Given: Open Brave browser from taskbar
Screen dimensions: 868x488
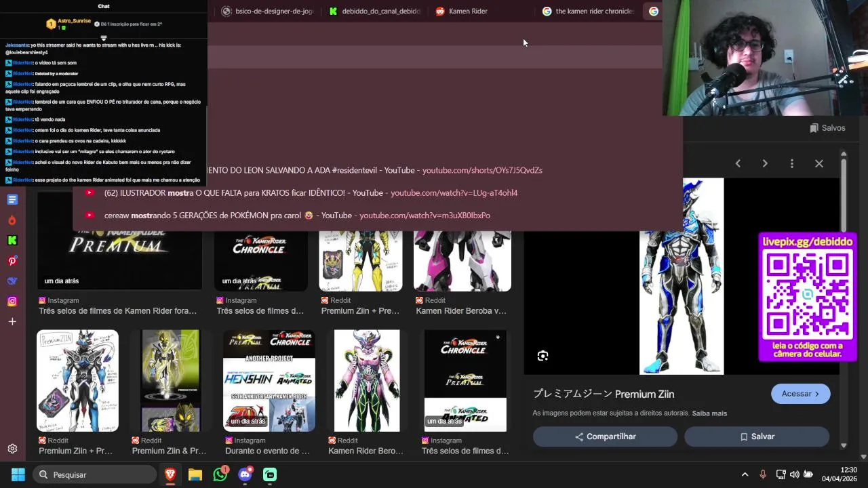Looking at the screenshot, I should (170, 474).
